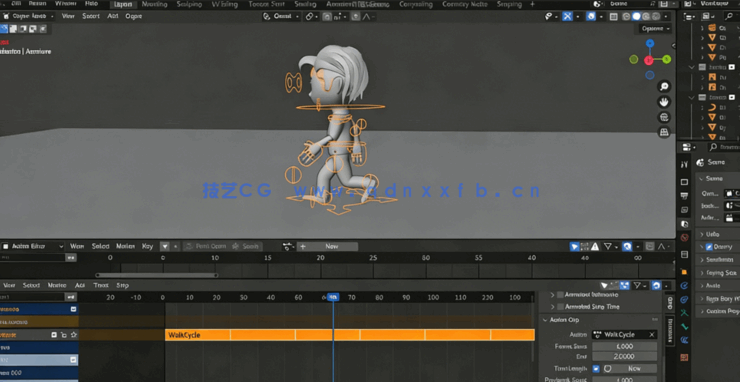
Task: Toggle camera view button in viewport
Action: [664, 117]
